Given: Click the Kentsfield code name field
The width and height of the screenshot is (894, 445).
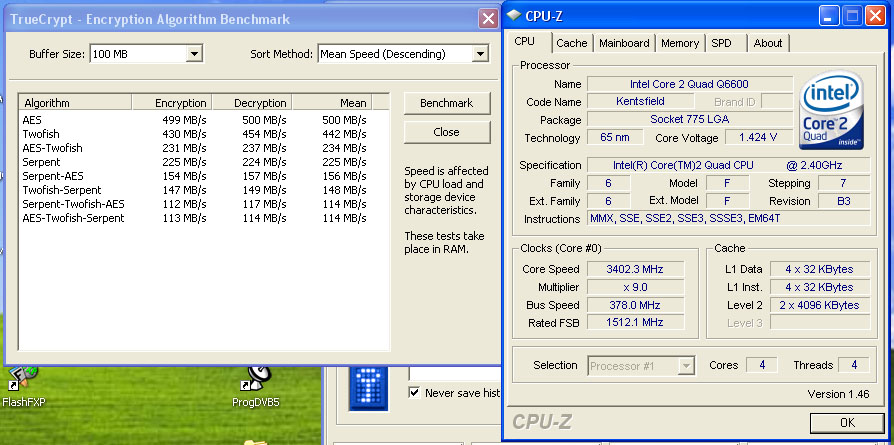Looking at the screenshot, I should click(x=640, y=102).
